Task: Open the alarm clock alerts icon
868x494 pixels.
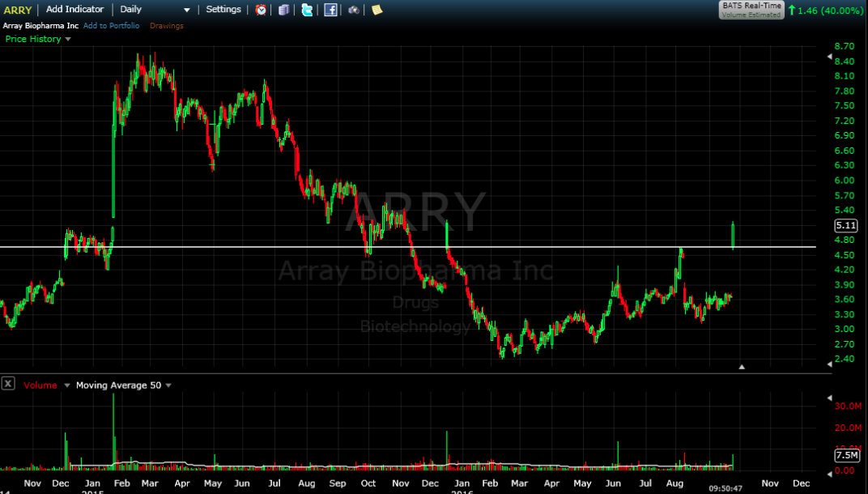Action: point(261,10)
